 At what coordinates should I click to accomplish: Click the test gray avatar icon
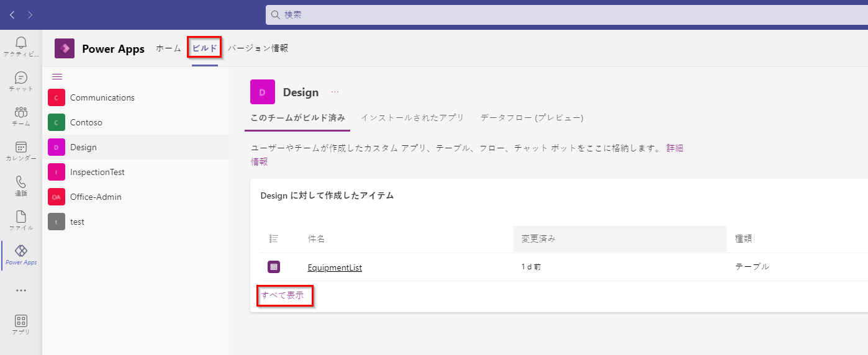[x=57, y=222]
